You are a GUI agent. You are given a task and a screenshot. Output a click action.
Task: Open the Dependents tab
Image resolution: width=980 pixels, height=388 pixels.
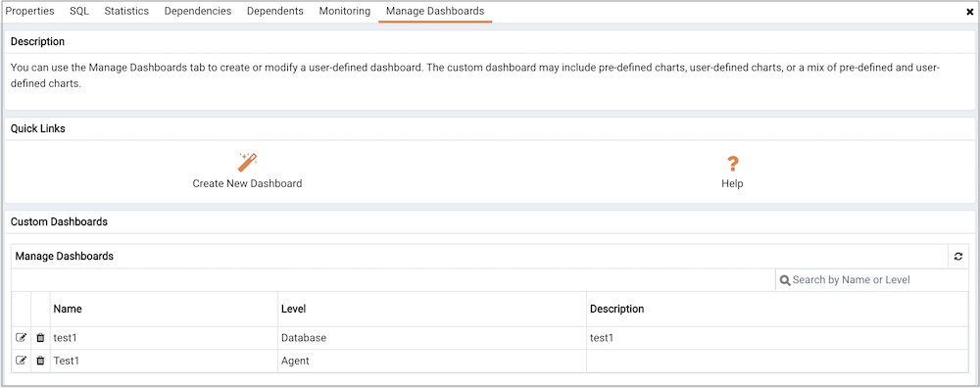coord(275,11)
